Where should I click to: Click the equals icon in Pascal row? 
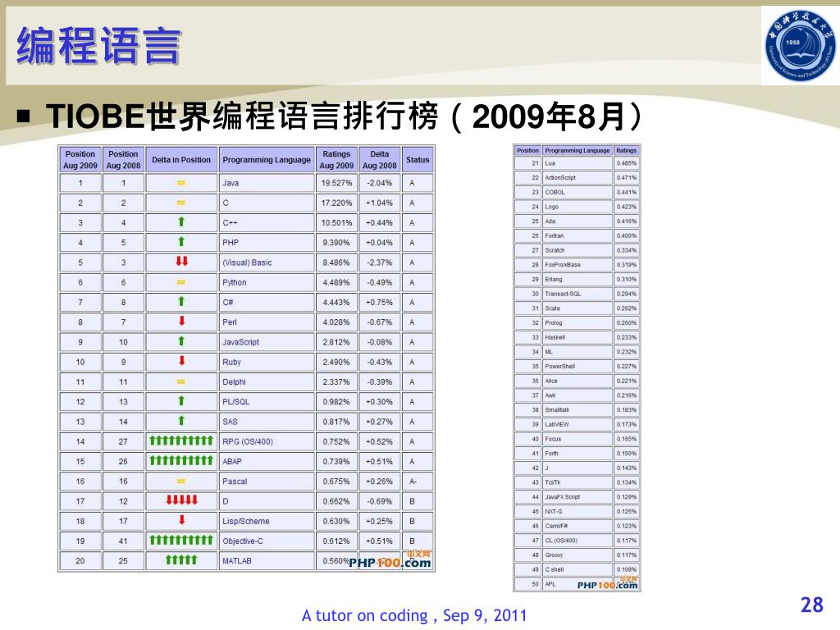point(181,482)
